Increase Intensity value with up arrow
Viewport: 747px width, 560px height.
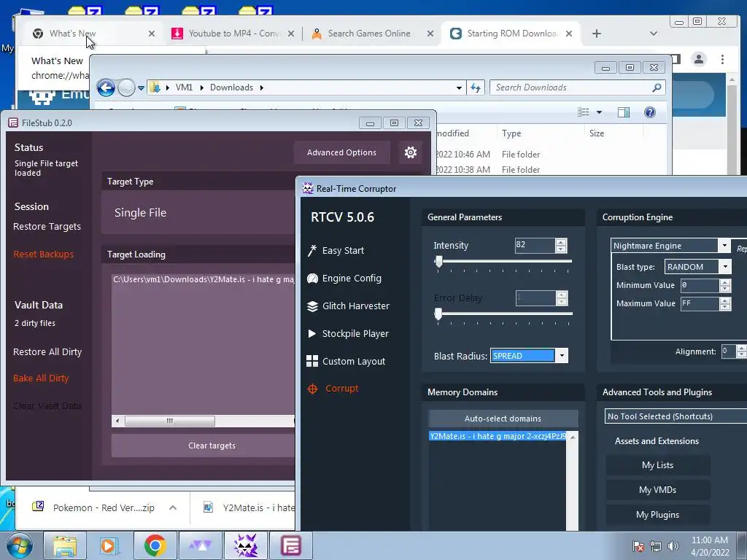pyautogui.click(x=561, y=242)
